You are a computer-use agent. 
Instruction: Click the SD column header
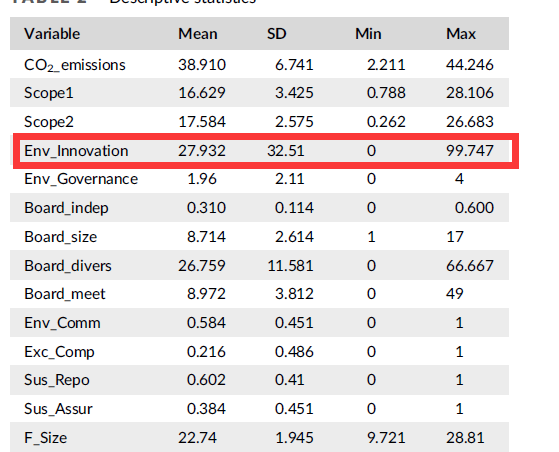click(x=277, y=34)
